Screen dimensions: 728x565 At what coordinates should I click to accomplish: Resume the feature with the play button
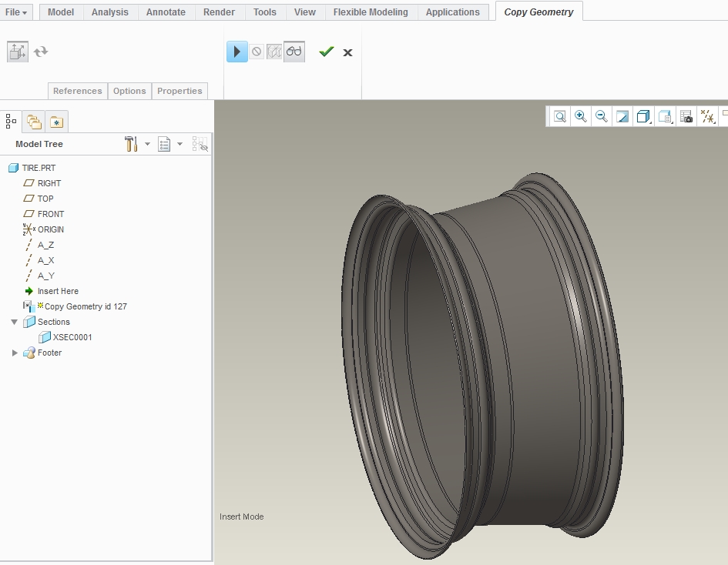pos(237,52)
